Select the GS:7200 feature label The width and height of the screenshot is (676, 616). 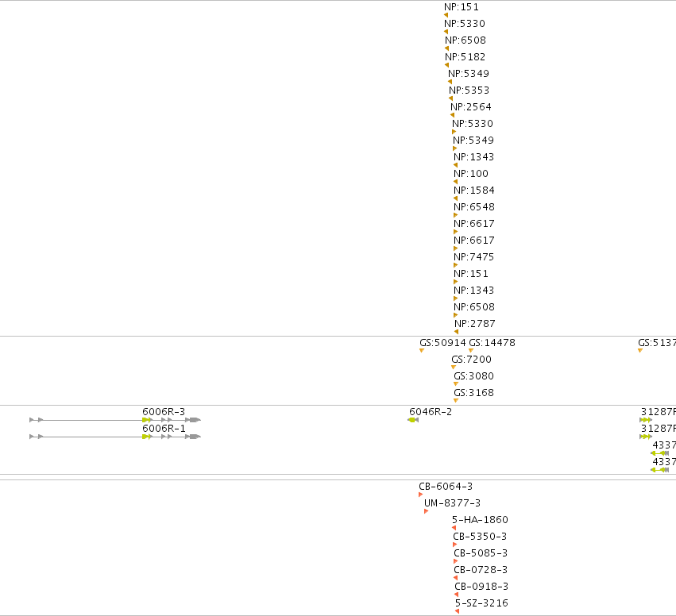(471, 360)
